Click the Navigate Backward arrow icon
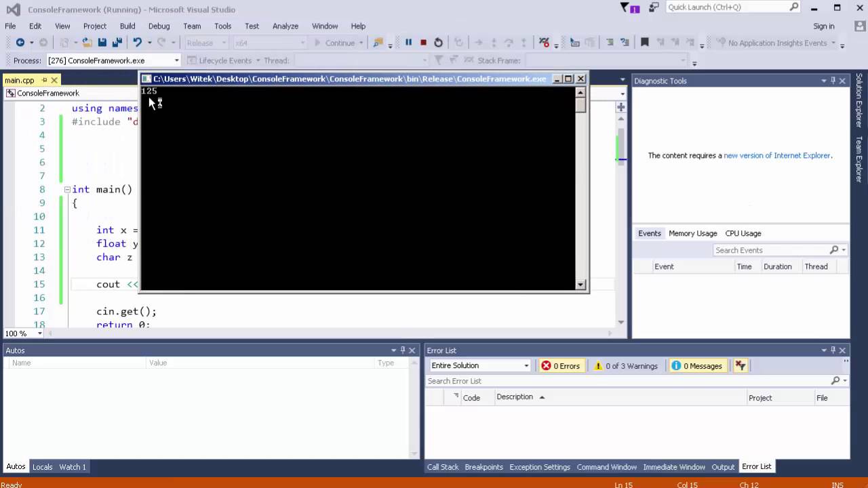 pyautogui.click(x=20, y=43)
